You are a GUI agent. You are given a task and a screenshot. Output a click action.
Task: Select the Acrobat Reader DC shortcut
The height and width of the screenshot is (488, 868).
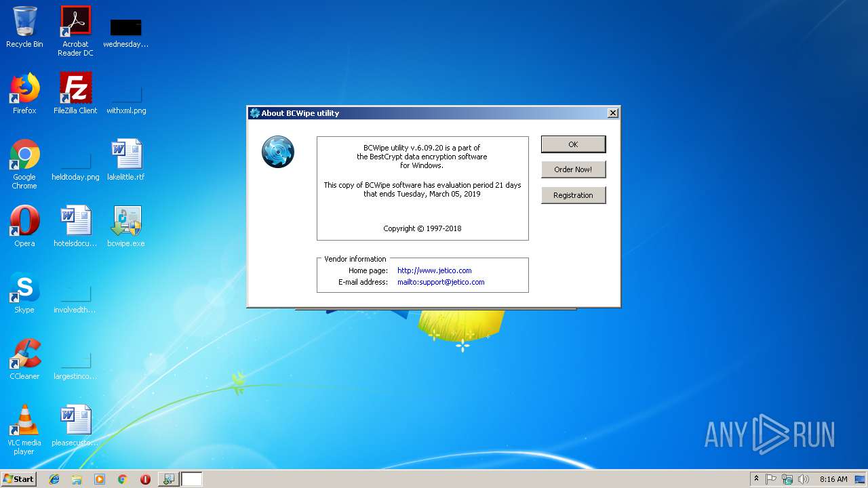click(75, 31)
